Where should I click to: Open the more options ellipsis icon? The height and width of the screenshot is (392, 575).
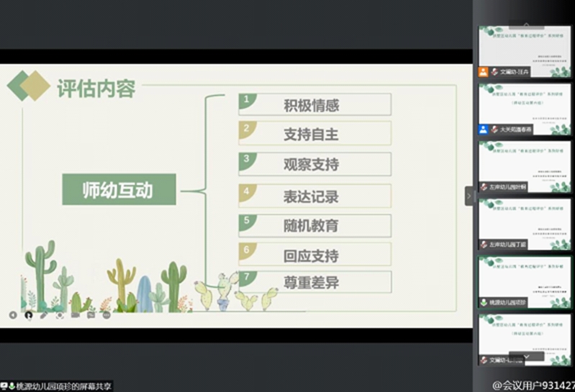[107, 314]
